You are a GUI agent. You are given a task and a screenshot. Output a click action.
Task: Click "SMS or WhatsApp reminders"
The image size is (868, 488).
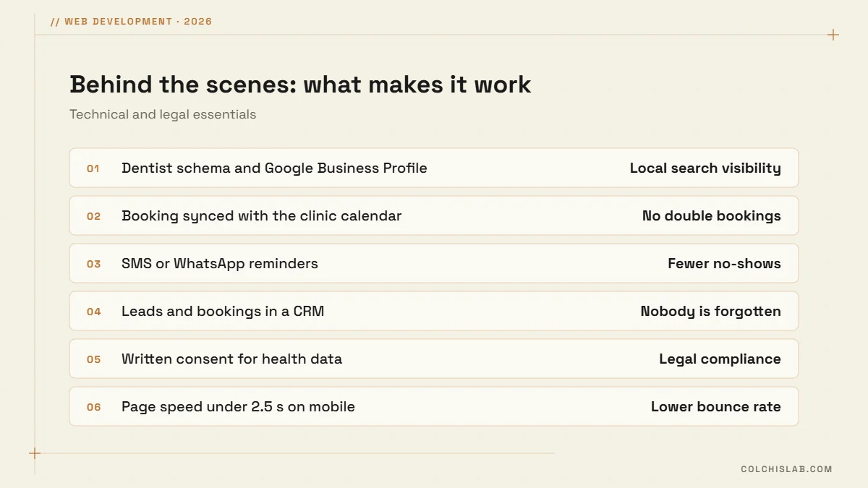(x=220, y=264)
